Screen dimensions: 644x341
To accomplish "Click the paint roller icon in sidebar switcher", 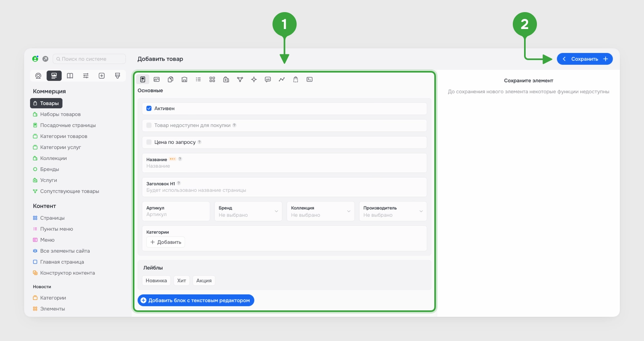I will tap(118, 76).
